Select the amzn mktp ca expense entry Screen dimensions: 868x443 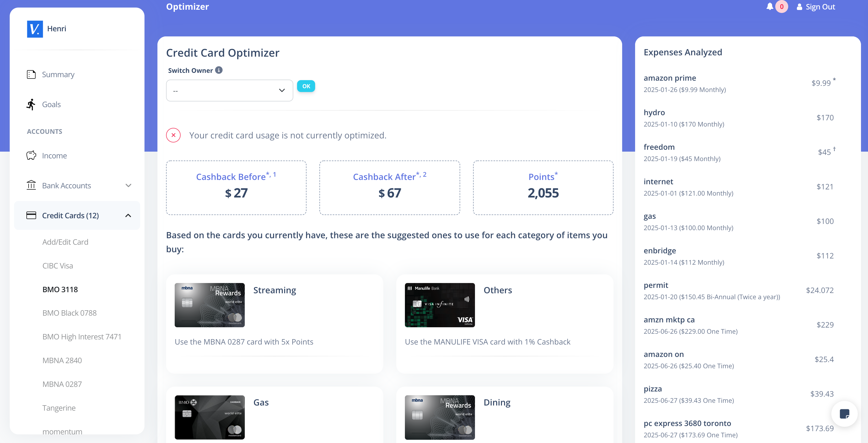point(739,325)
